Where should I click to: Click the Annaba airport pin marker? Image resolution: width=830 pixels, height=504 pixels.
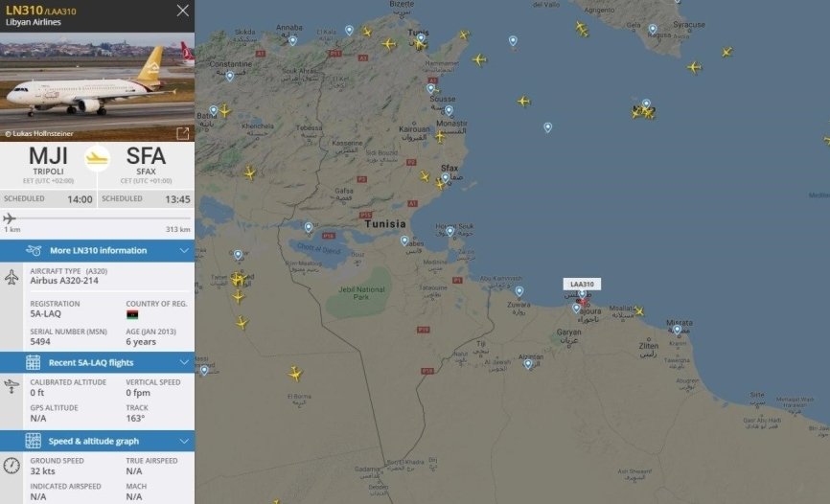tap(292, 41)
